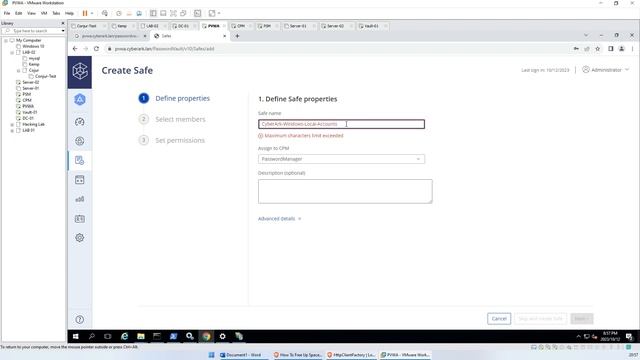Viewport: 640px width, 360px height.
Task: Open the Edit menu
Action: tap(19, 13)
